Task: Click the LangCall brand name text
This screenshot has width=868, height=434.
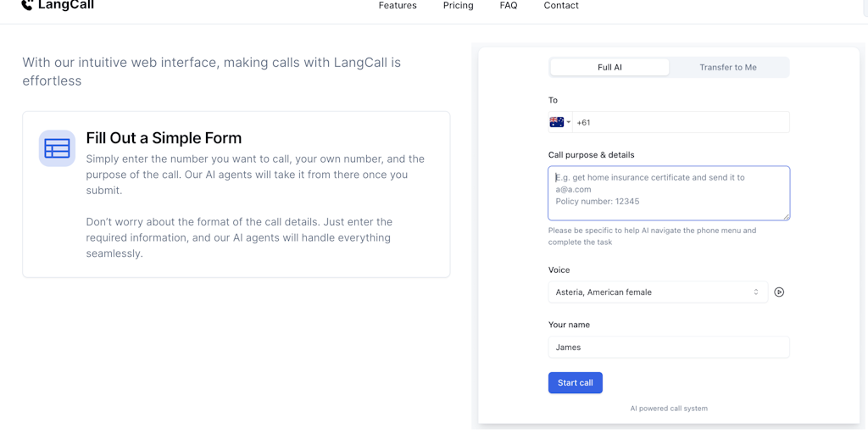Action: (x=66, y=6)
